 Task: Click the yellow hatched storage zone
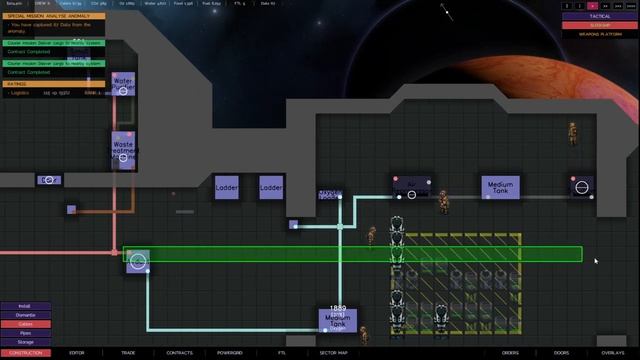pos(456,284)
